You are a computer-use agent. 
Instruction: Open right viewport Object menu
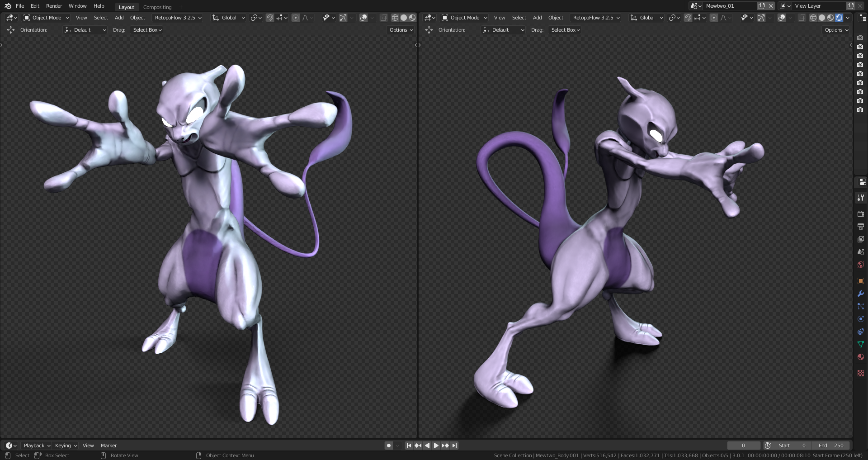tap(556, 18)
